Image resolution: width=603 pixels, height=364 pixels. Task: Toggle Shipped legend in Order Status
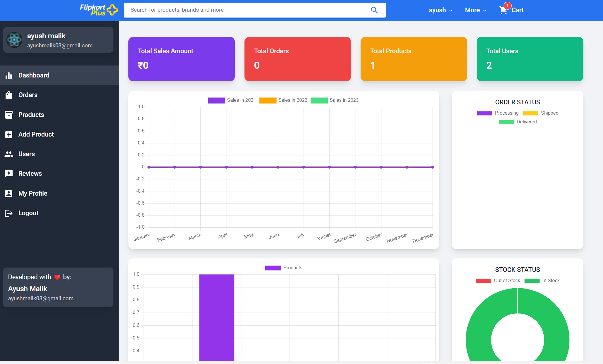[541, 113]
